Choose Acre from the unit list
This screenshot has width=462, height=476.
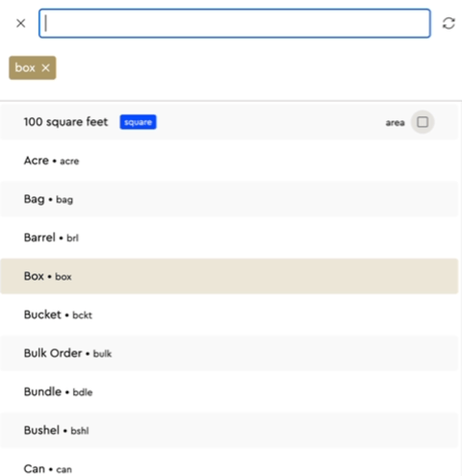point(229,161)
